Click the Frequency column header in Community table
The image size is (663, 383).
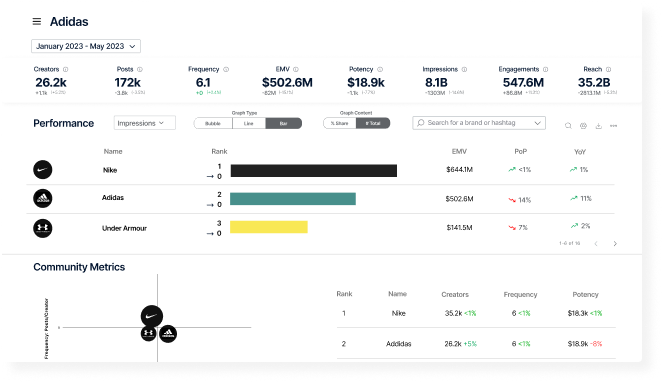click(x=521, y=294)
